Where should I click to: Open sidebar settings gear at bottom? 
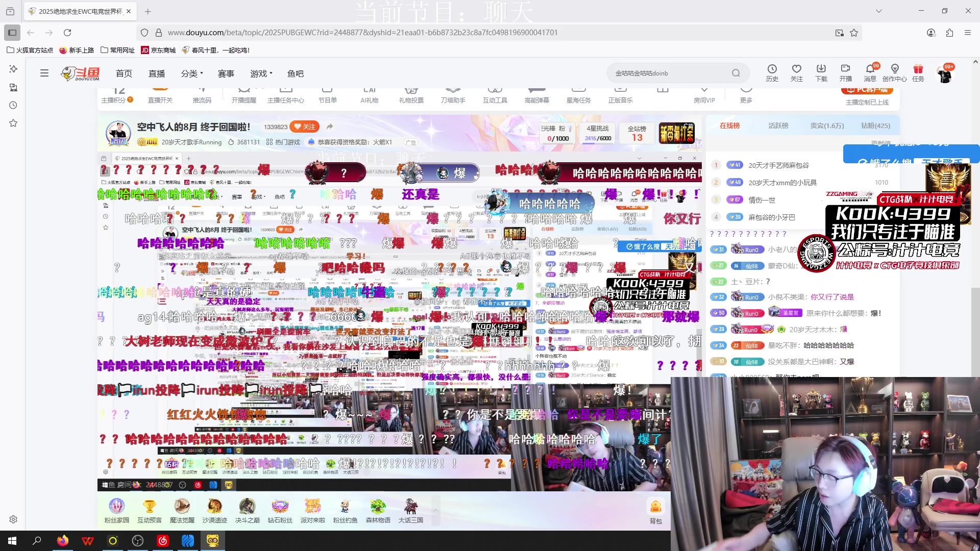[x=13, y=519]
